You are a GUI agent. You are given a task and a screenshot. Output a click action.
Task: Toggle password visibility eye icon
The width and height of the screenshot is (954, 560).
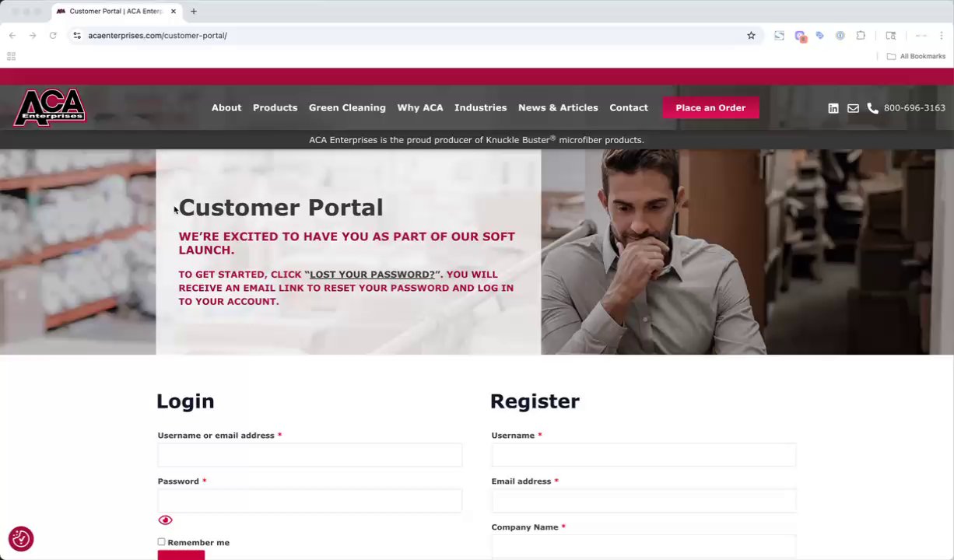point(165,520)
